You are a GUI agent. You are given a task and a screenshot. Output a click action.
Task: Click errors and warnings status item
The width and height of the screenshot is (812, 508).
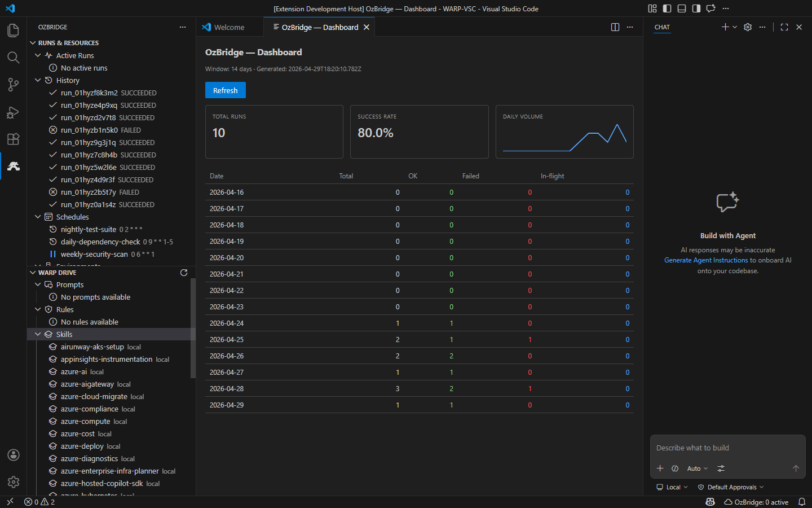coord(39,502)
